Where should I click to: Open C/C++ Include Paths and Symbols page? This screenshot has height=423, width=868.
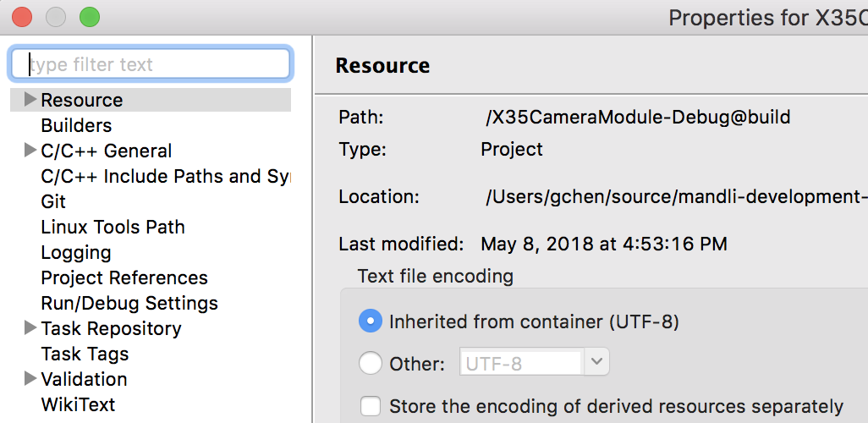tap(165, 176)
